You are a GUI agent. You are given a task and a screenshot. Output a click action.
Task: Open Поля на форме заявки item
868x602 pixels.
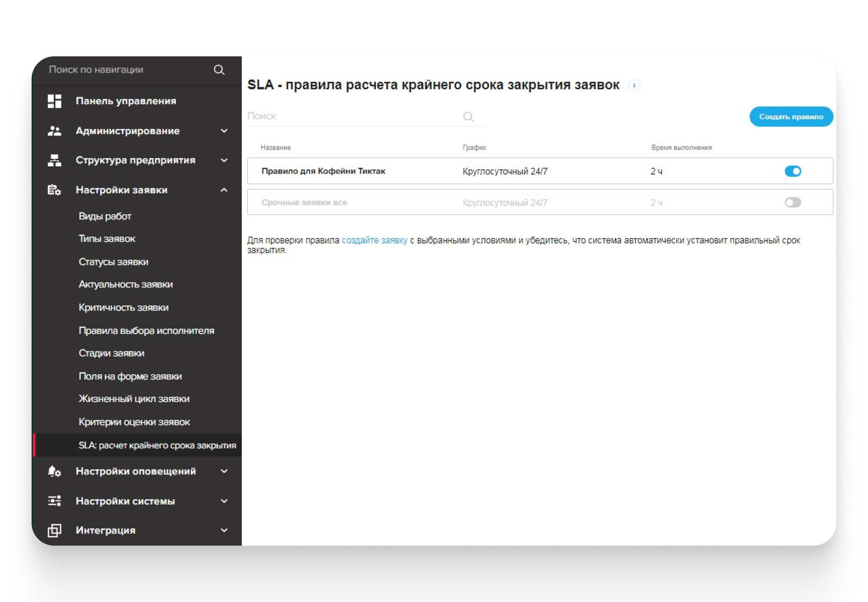pyautogui.click(x=130, y=376)
